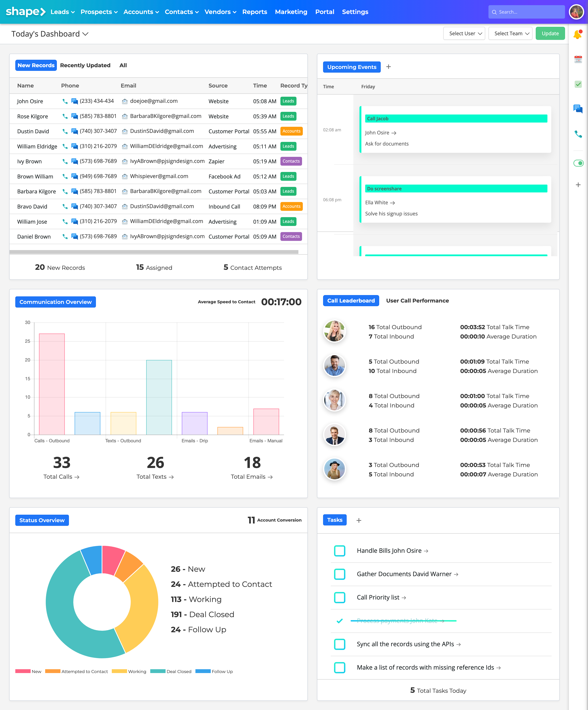The height and width of the screenshot is (710, 588).
Task: Open the call icon next to John Osire
Action: click(x=65, y=101)
